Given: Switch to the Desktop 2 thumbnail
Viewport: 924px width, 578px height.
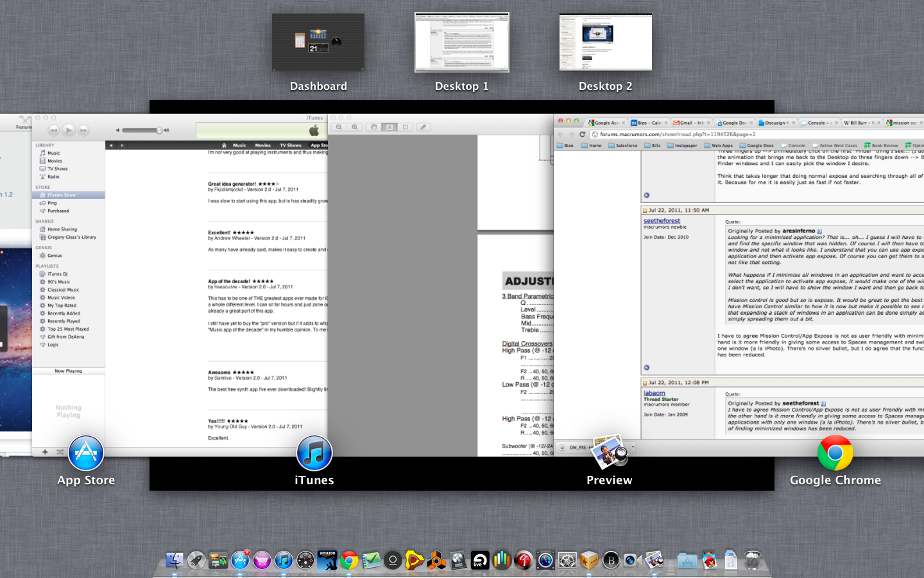Looking at the screenshot, I should (606, 42).
